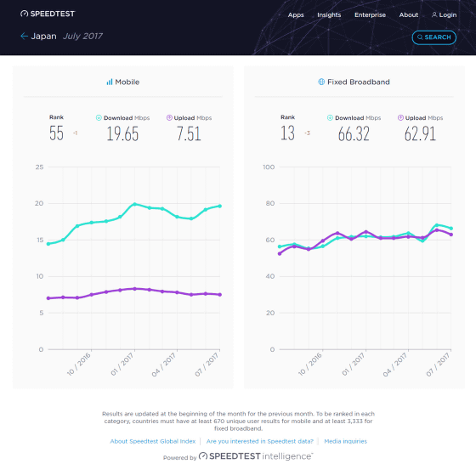
Task: Click the Fixed Broadband globe icon
Action: coord(321,82)
